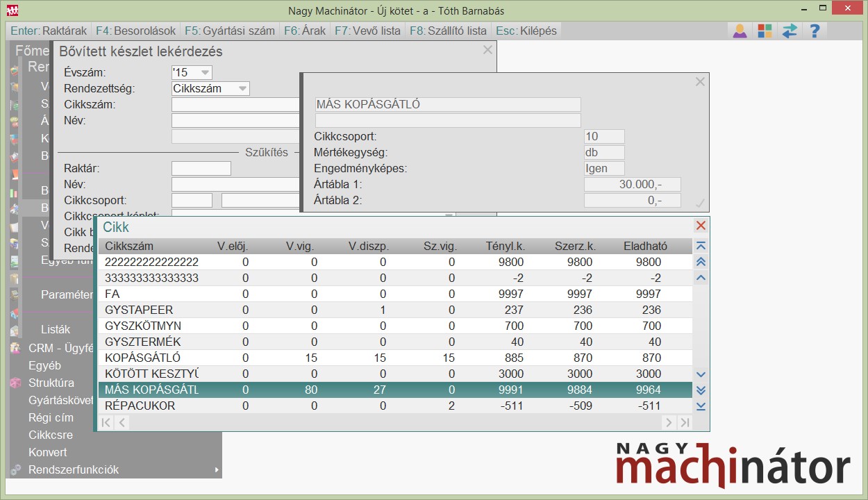Click Esc: Kilépés to exit

click(x=526, y=31)
